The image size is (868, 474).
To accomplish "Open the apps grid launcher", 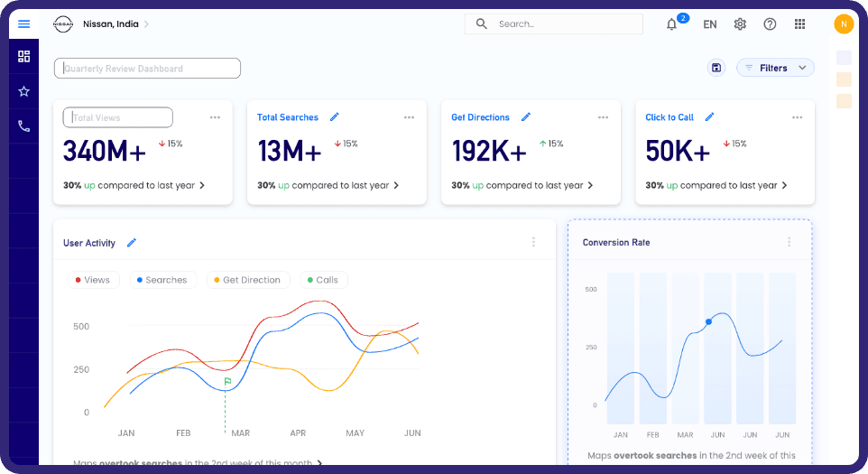I will (x=800, y=23).
